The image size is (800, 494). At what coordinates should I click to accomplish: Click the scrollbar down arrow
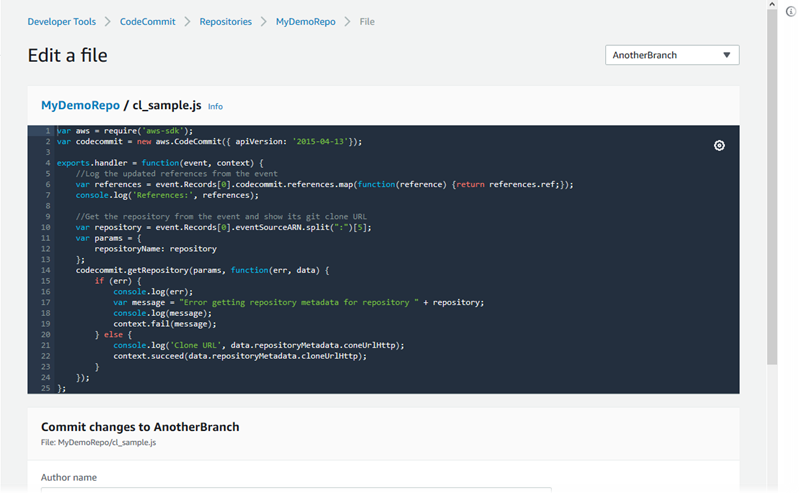772,488
